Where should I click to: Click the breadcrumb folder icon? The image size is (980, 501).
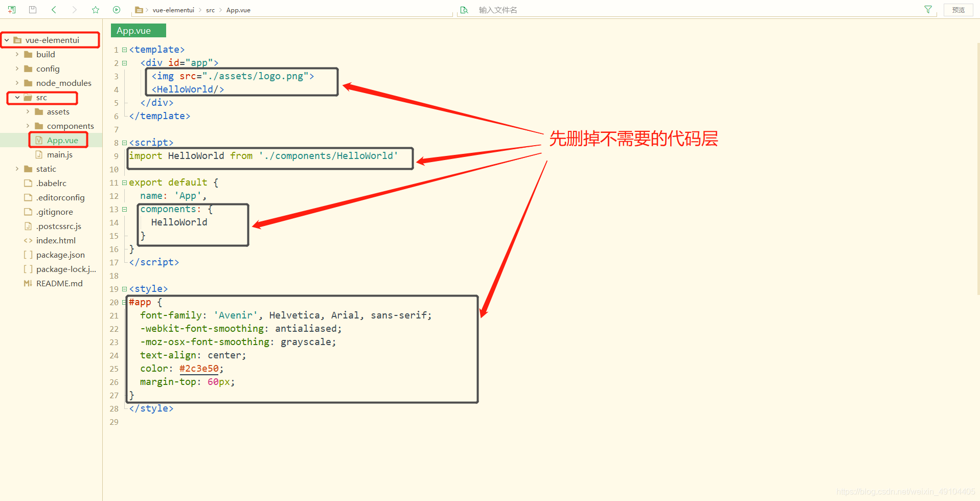pyautogui.click(x=139, y=10)
